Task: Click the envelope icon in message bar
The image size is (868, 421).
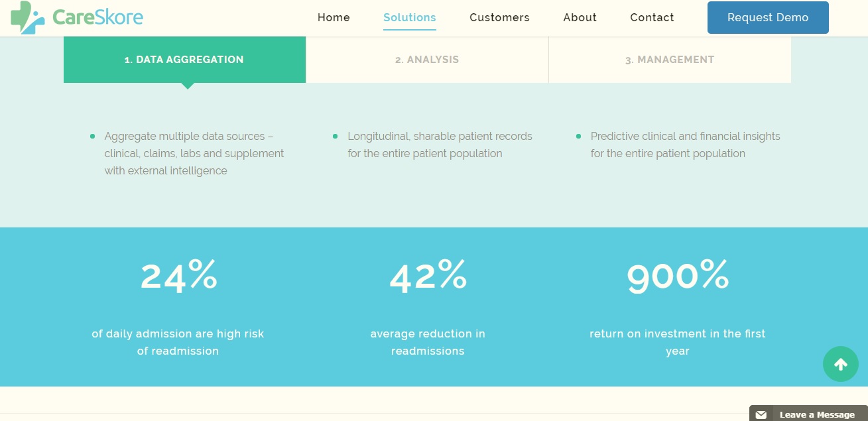Action: [761, 414]
